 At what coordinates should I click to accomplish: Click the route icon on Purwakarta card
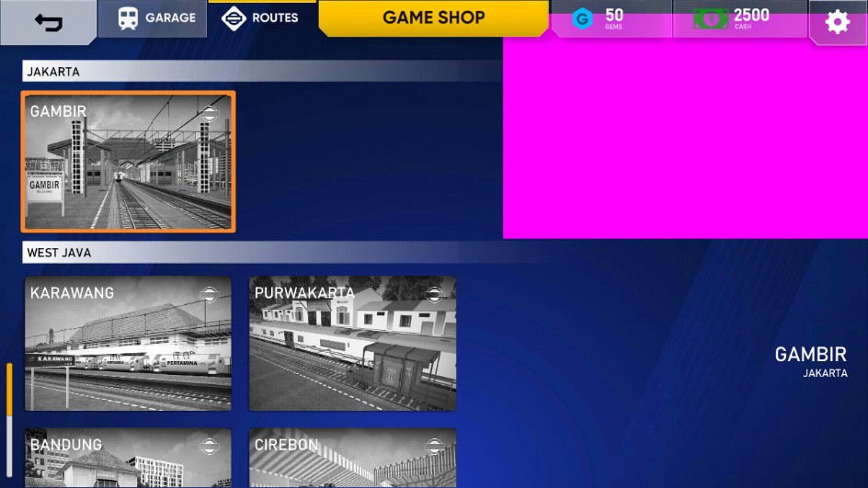point(434,295)
